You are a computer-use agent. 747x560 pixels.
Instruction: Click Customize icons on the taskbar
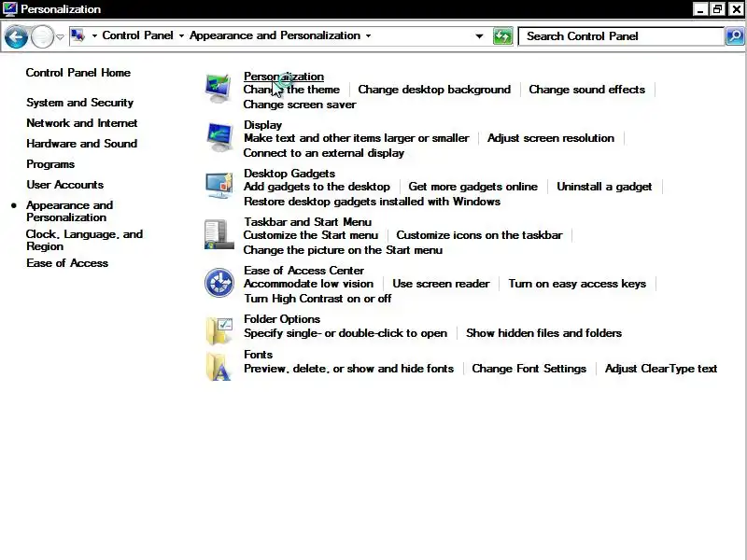479,235
